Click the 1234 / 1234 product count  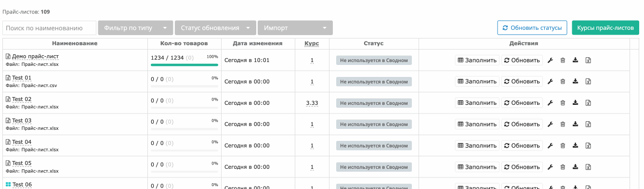tap(167, 57)
